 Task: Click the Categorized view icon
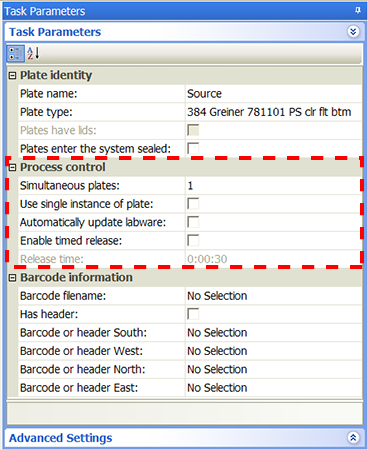(15, 53)
